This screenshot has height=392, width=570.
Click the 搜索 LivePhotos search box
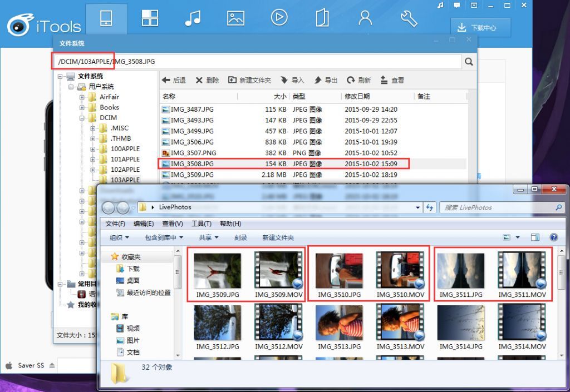(502, 207)
